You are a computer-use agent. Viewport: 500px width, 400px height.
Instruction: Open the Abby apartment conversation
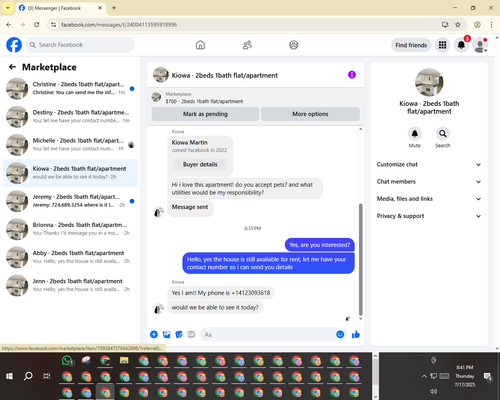[70, 257]
